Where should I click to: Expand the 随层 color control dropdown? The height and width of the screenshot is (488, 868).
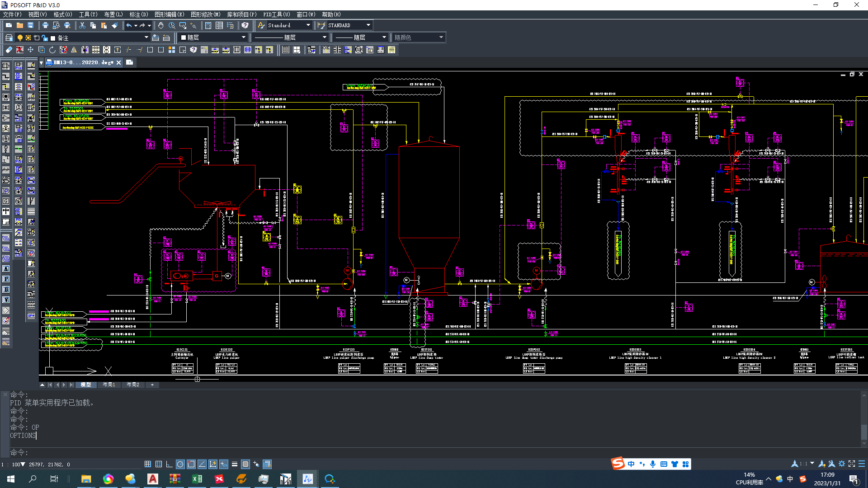point(244,38)
